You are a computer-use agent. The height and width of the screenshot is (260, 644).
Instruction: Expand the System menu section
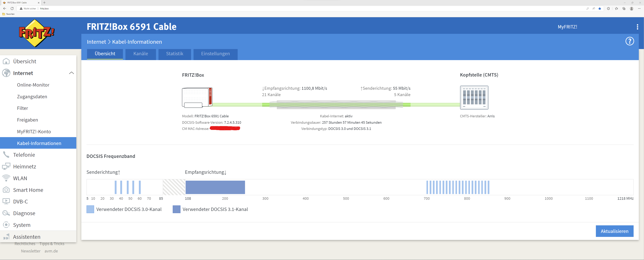[22, 225]
